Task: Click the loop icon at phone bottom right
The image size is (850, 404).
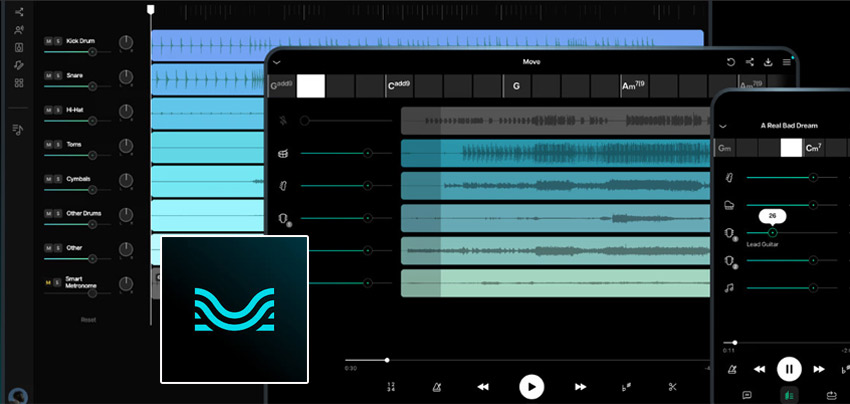Action: 831,395
